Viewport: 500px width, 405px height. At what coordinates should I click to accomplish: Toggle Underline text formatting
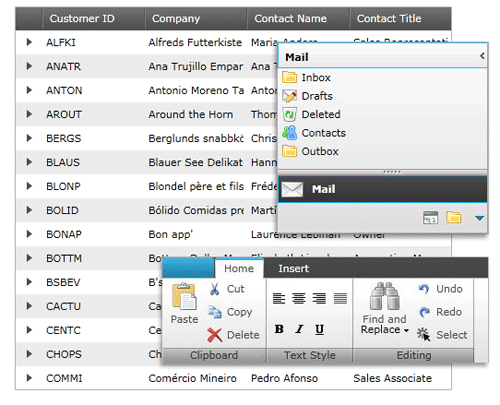[x=319, y=330]
